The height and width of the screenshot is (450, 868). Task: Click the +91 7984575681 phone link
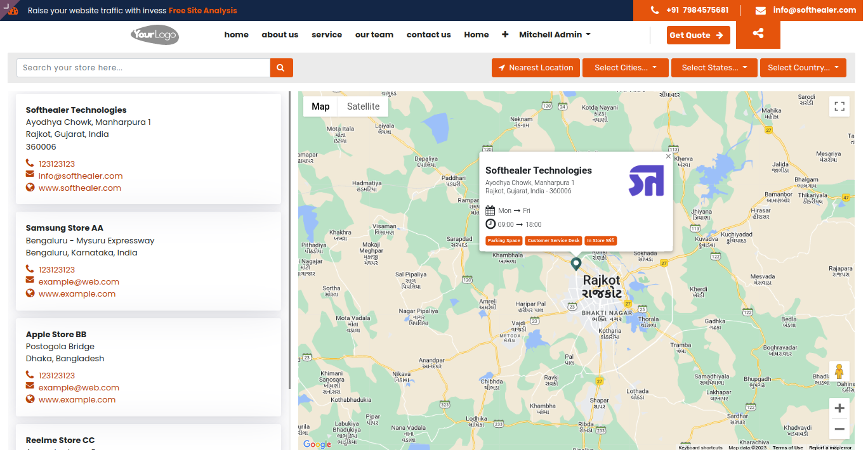tap(697, 10)
